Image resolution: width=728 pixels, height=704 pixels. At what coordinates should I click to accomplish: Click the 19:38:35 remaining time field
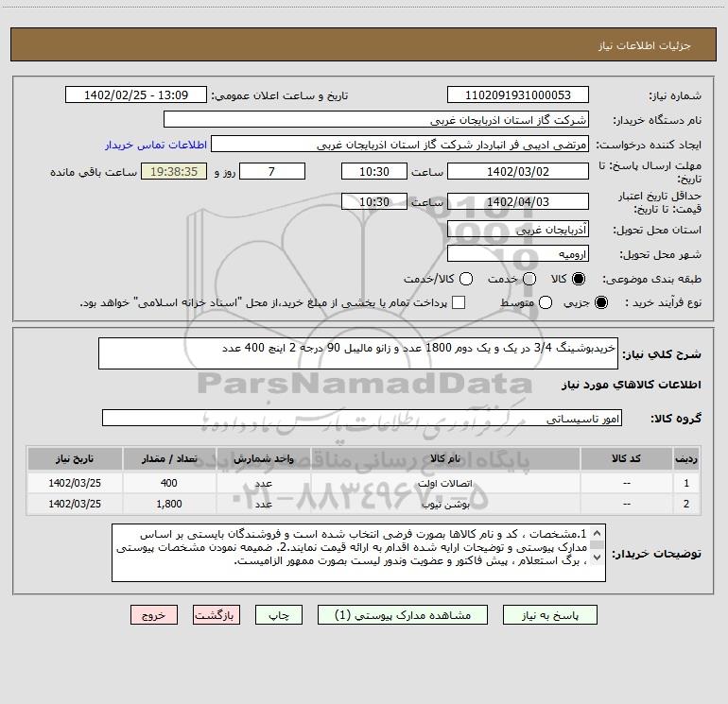[x=174, y=171]
